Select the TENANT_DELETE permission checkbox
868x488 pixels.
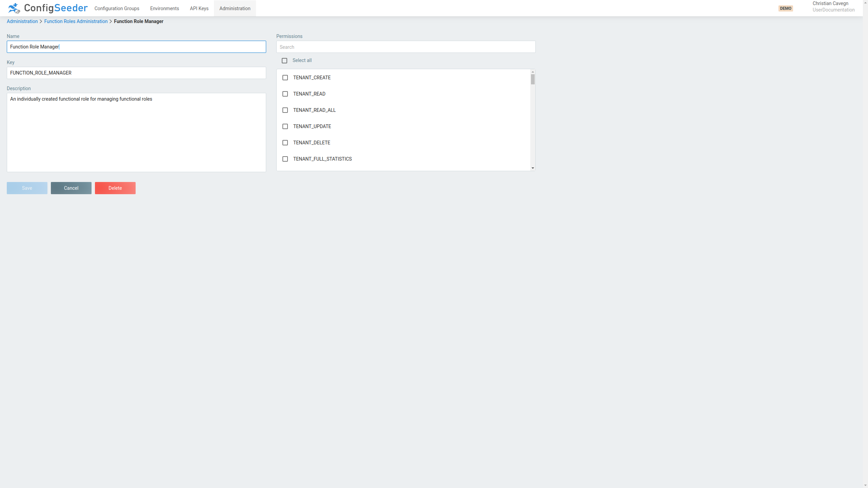point(285,143)
